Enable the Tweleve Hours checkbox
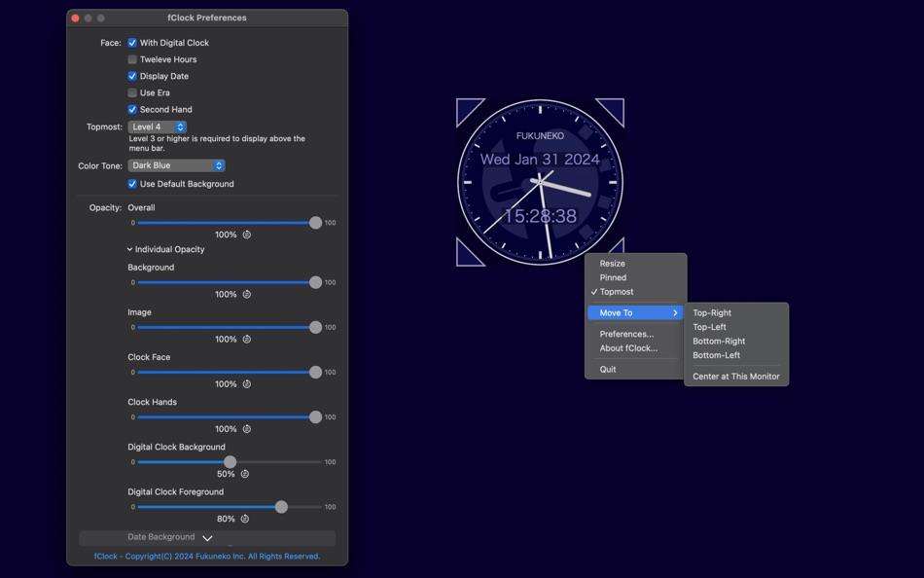924x578 pixels. coord(132,59)
